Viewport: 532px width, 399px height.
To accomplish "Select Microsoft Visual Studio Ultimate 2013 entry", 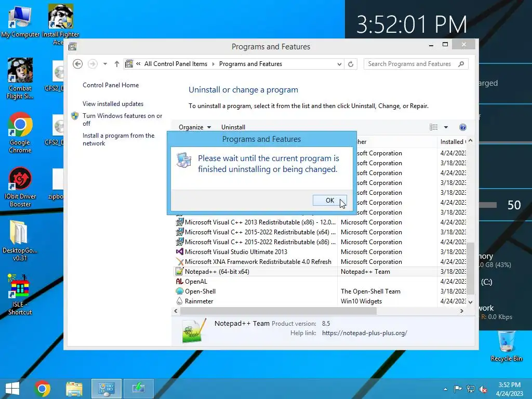I will tap(321, 252).
